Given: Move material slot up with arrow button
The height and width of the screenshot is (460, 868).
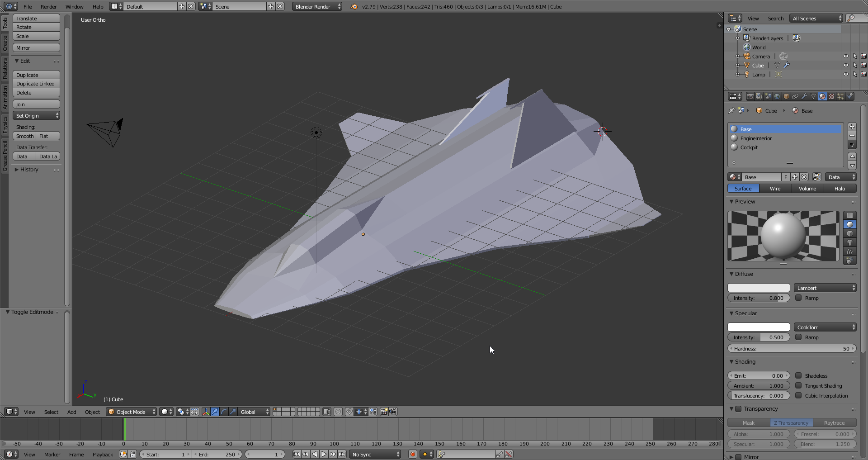Looking at the screenshot, I should (x=852, y=156).
